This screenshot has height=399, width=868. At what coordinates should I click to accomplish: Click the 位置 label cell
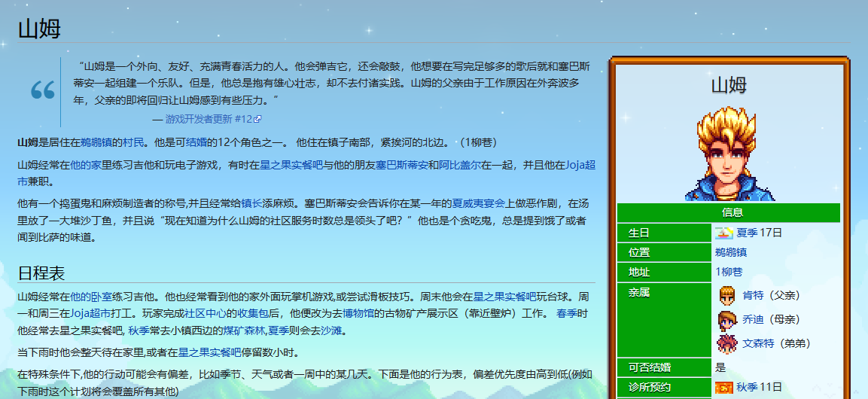click(x=664, y=252)
